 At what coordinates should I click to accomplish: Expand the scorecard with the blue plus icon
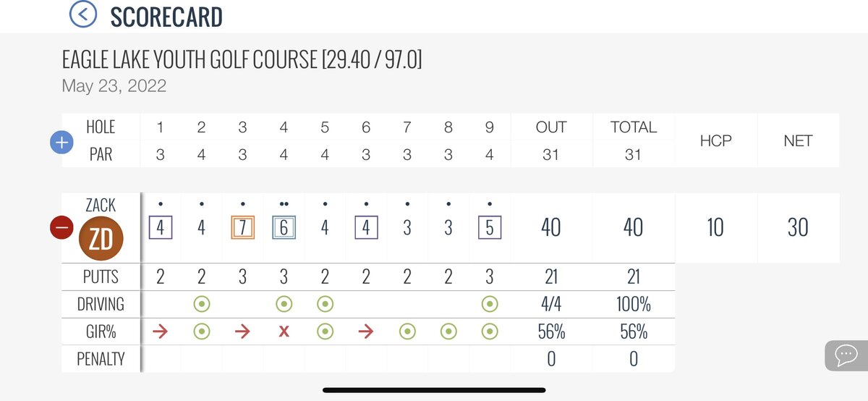pyautogui.click(x=61, y=143)
